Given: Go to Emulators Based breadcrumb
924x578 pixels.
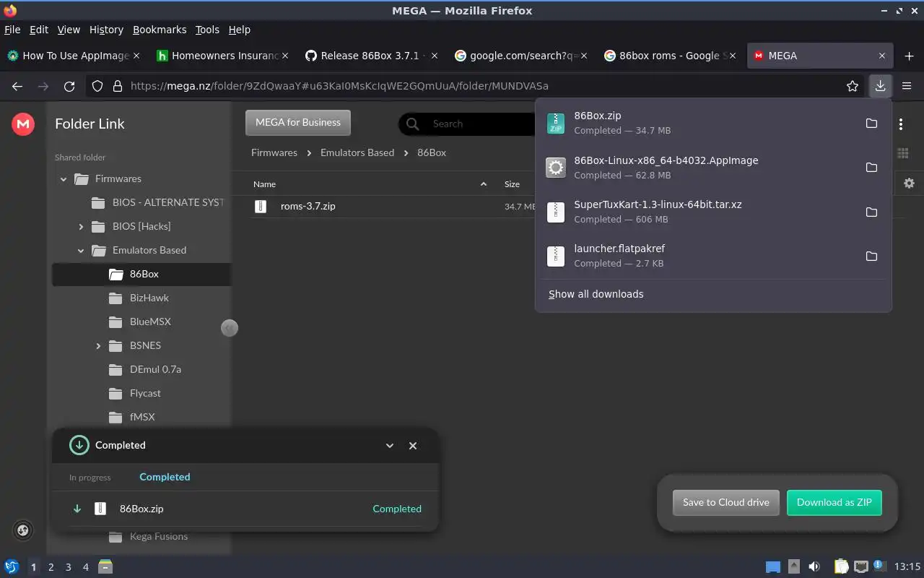Looking at the screenshot, I should (x=357, y=153).
